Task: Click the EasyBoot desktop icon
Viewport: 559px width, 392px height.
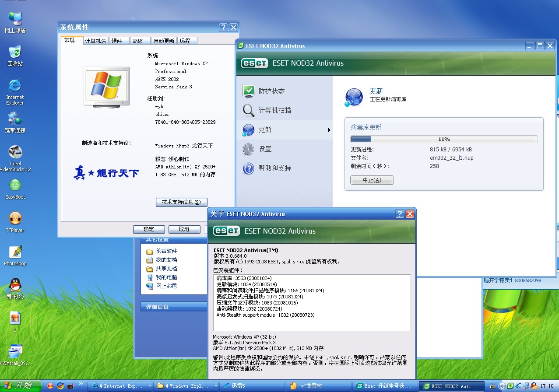Action: [x=15, y=189]
